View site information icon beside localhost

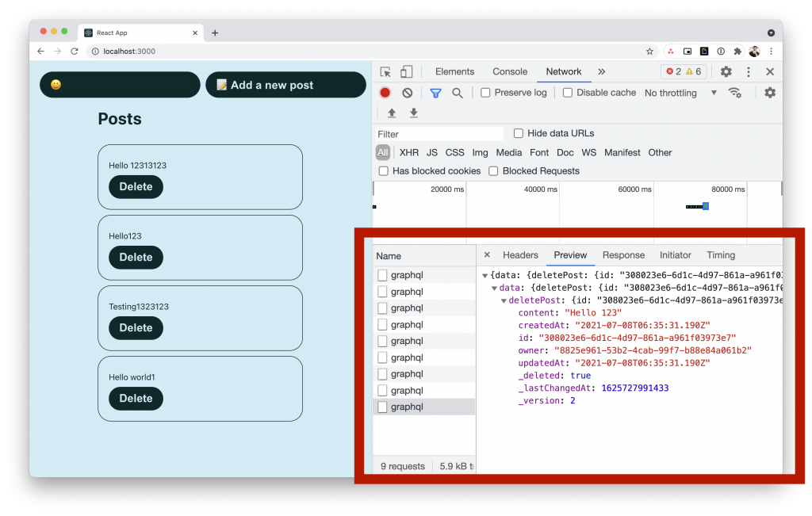pos(95,52)
